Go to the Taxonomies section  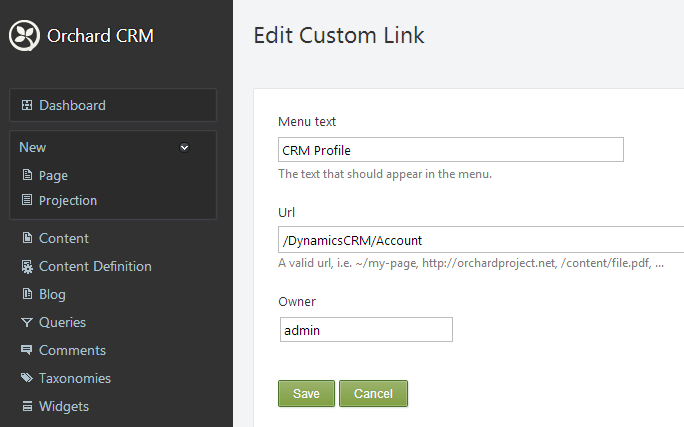click(75, 378)
